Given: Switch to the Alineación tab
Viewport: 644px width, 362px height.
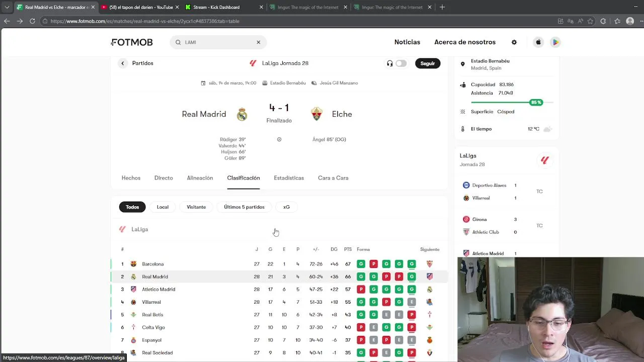Looking at the screenshot, I should 200,178.
